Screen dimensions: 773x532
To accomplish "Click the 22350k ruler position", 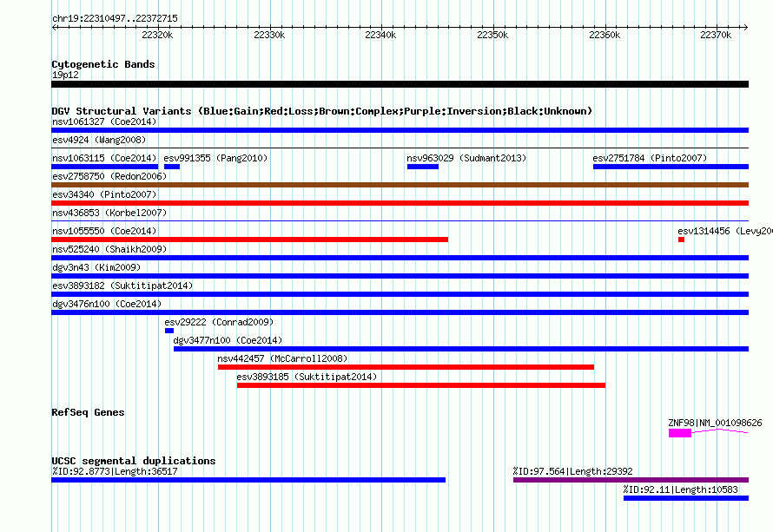I will 492,35.
